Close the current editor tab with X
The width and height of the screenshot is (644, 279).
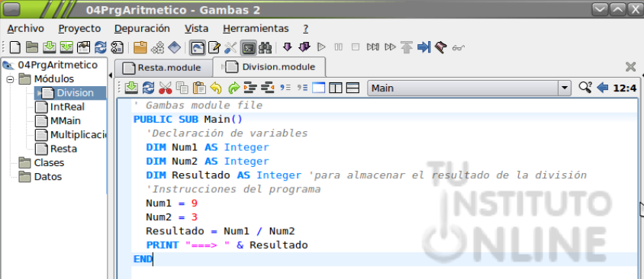point(630,67)
